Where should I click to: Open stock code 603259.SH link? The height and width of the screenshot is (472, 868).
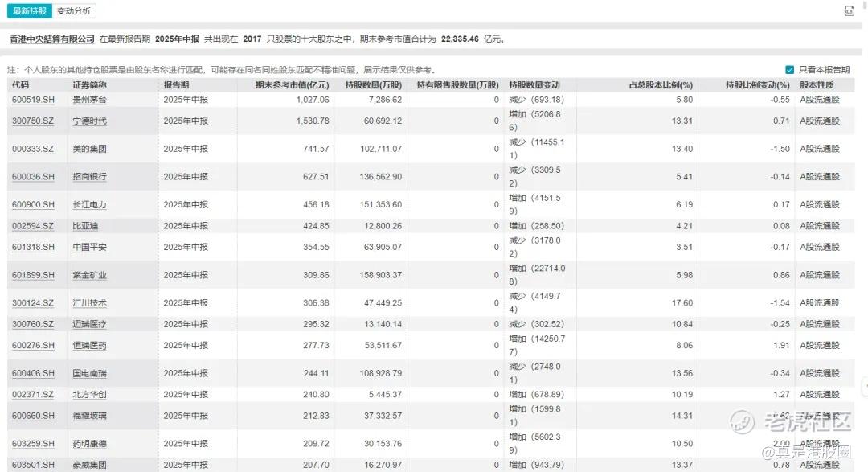(x=33, y=444)
